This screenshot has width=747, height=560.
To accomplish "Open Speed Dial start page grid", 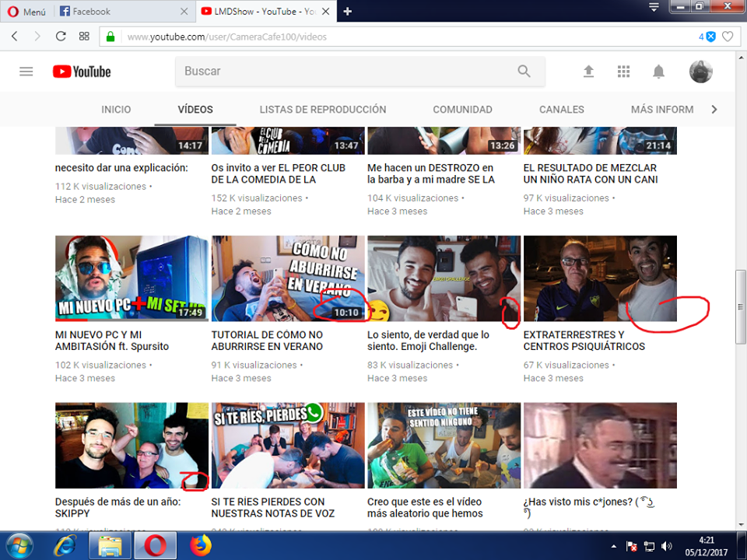I will (x=84, y=37).
